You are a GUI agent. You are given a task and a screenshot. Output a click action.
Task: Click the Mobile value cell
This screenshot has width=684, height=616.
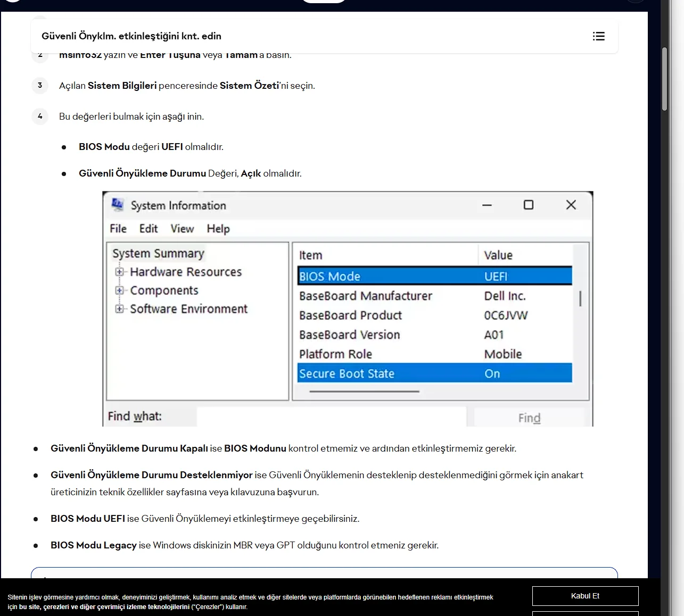[503, 354]
